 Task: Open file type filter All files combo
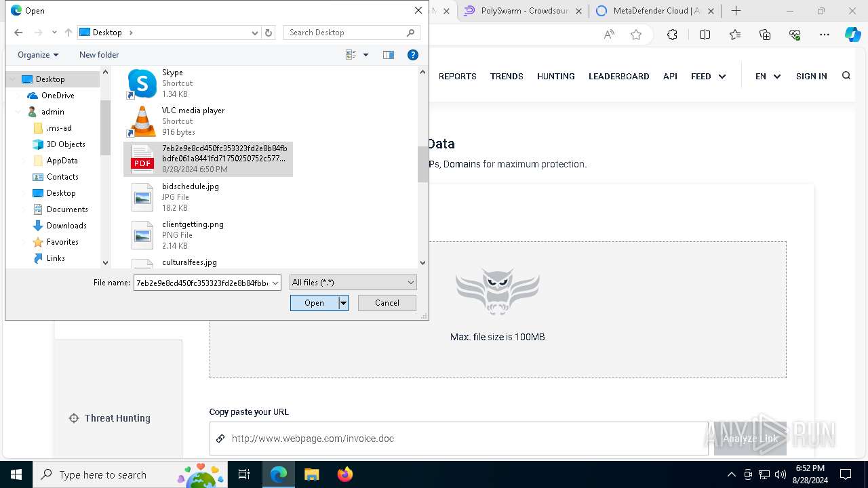(x=353, y=283)
